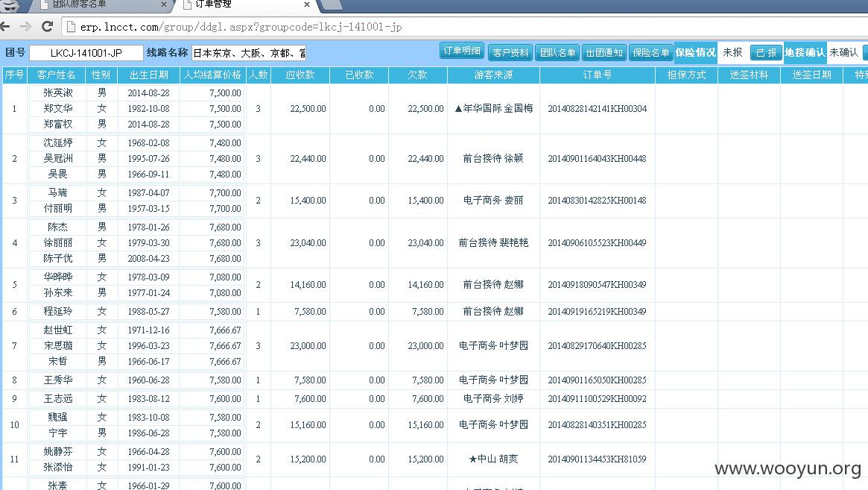
Task: Click the browser back arrow
Action: click(x=4, y=27)
